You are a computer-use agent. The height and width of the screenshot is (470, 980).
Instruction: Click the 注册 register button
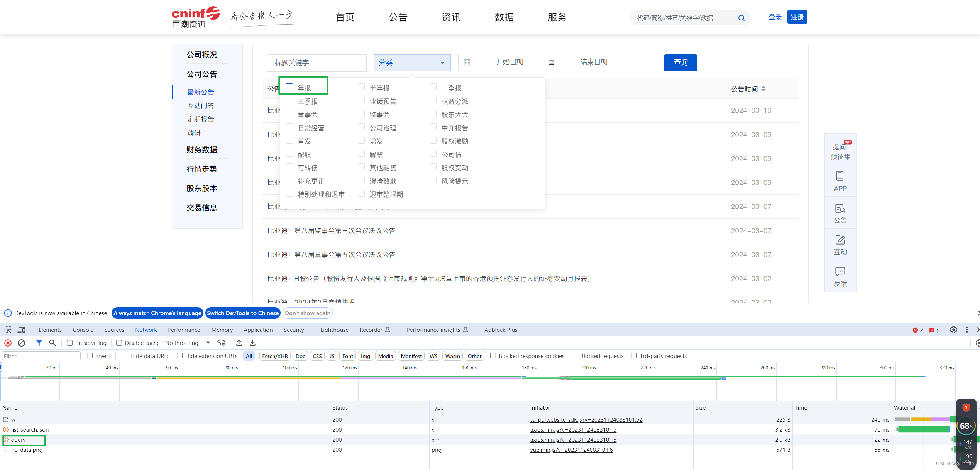797,17
